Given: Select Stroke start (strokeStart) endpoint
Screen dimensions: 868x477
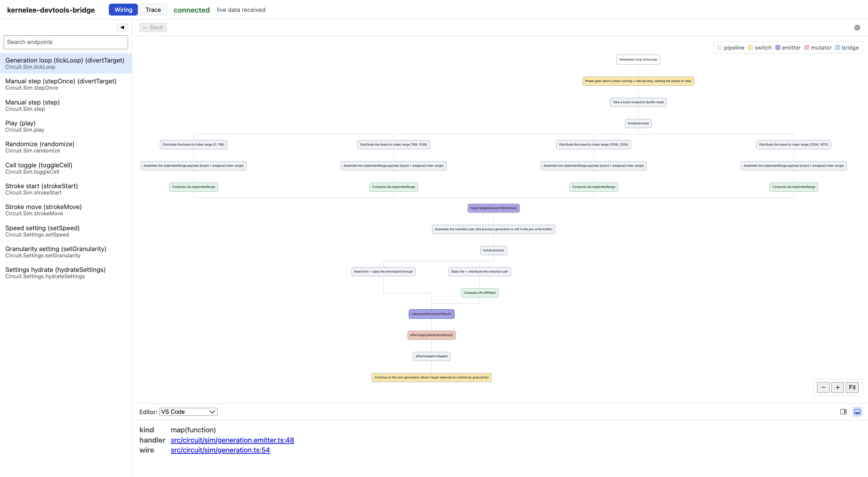Looking at the screenshot, I should (x=66, y=189).
